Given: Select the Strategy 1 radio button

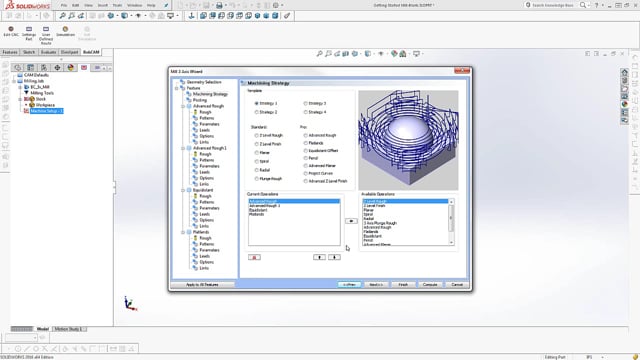Looking at the screenshot, I should tap(257, 103).
